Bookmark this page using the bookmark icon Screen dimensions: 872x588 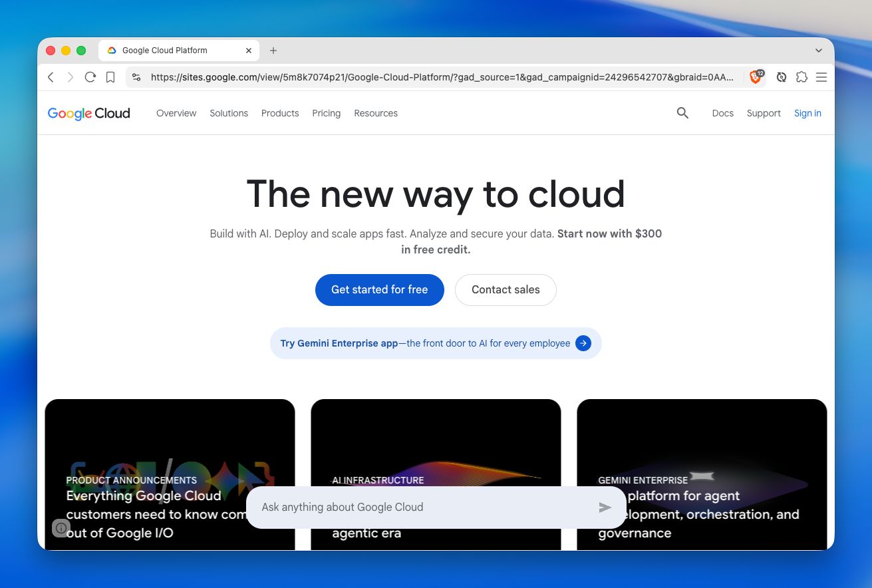(x=110, y=77)
